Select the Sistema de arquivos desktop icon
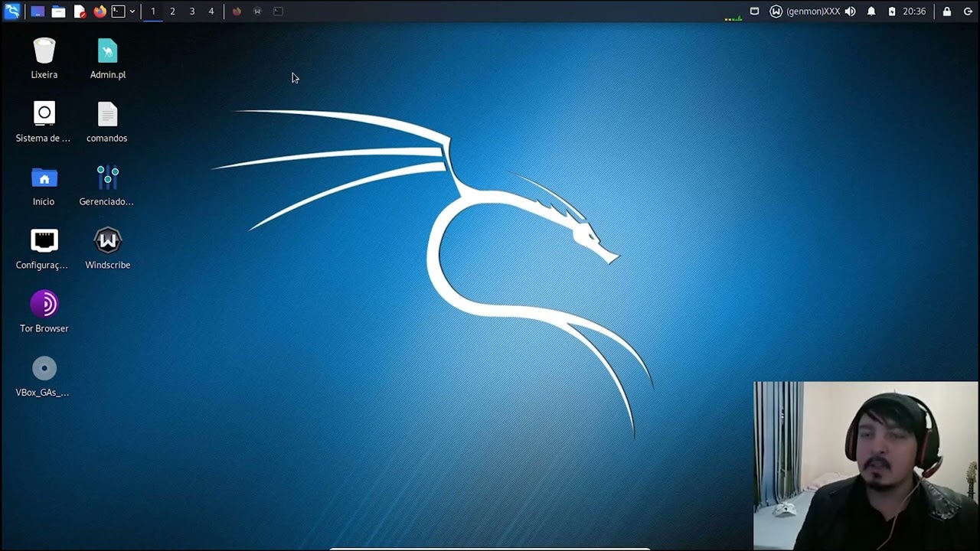 pos(44,122)
